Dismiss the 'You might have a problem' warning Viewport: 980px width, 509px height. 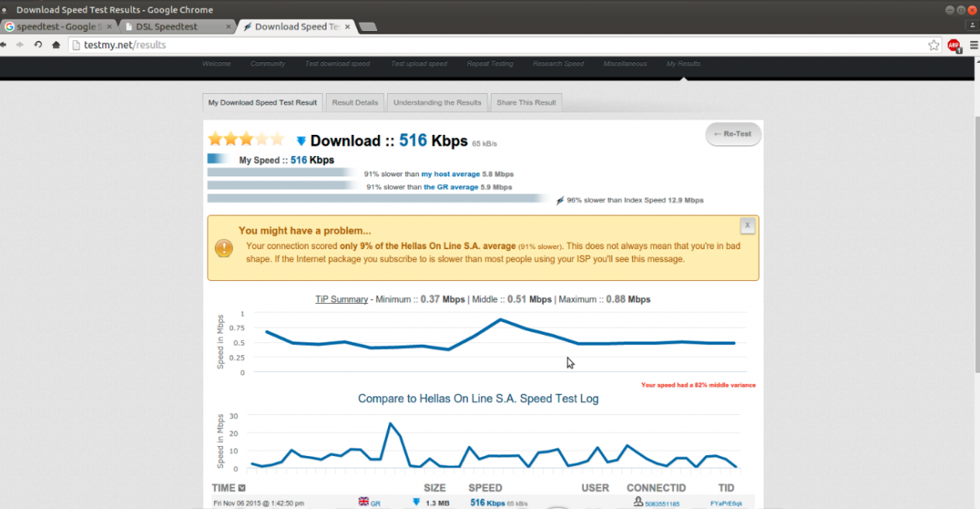pos(747,225)
